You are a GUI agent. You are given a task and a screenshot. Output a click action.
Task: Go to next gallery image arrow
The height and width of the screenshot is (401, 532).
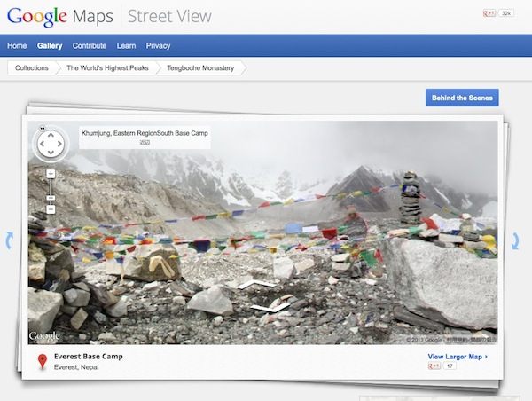pos(518,240)
